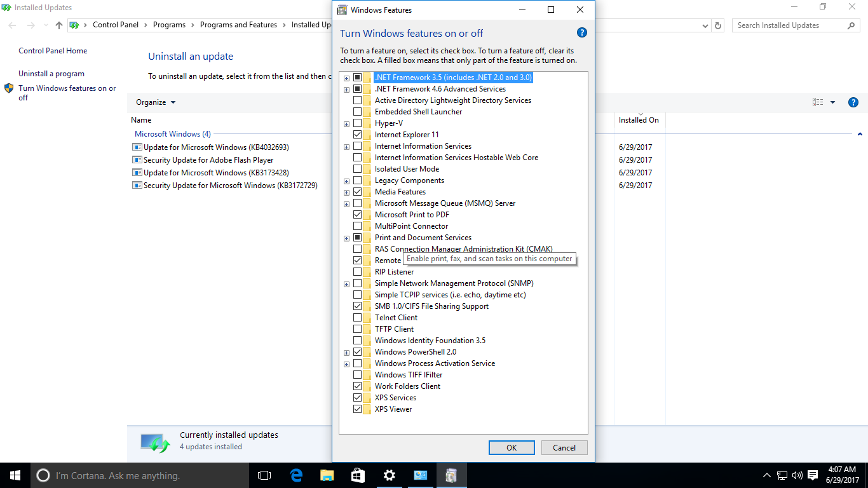Open the Windows Start menu
868x488 pixels.
pyautogui.click(x=15, y=475)
